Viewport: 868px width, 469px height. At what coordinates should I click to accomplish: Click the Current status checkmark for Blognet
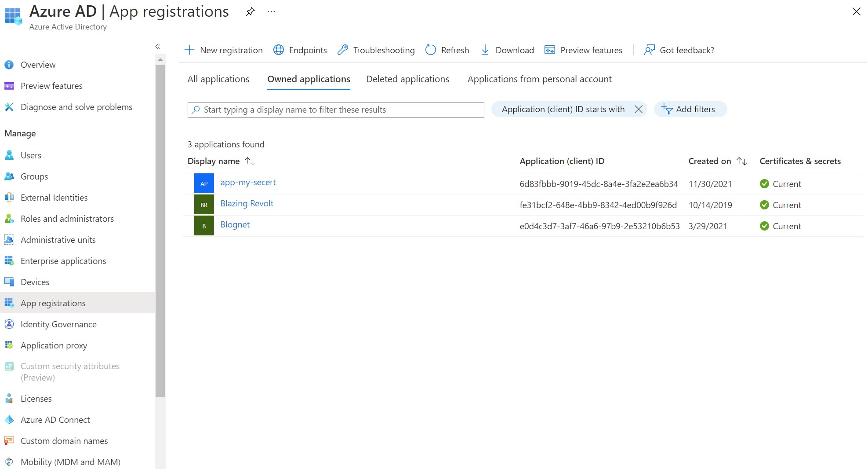764,226
